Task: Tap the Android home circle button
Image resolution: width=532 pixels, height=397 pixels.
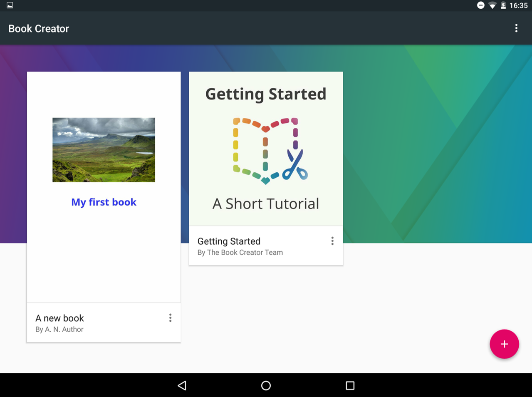Action: [x=266, y=385]
